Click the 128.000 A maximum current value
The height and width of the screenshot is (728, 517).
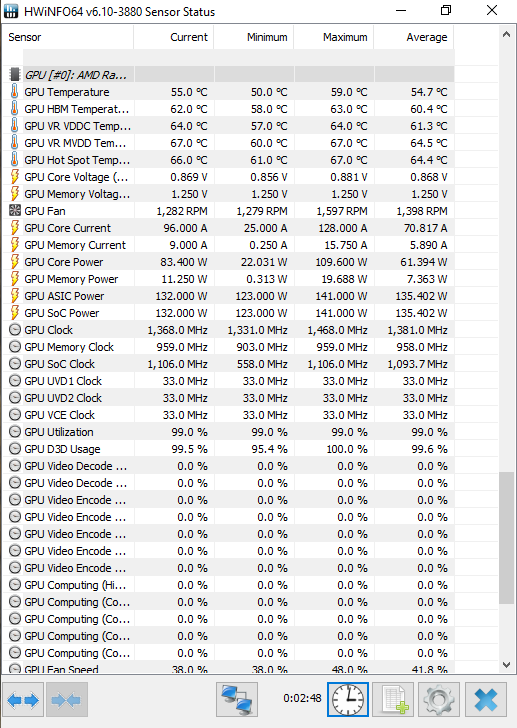pos(343,228)
